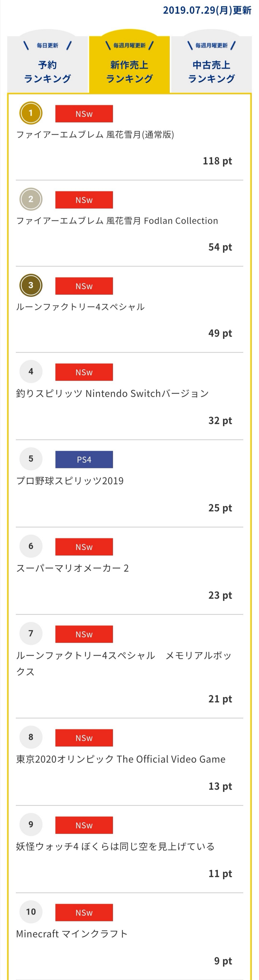259x980 pixels.
Task: Select the 新作売上ランキング tab
Action: [129, 65]
